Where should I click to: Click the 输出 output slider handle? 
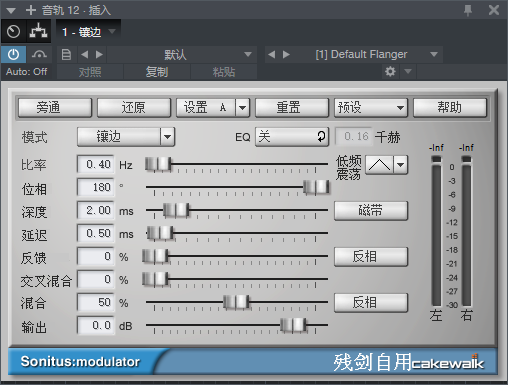pyautogui.click(x=293, y=325)
